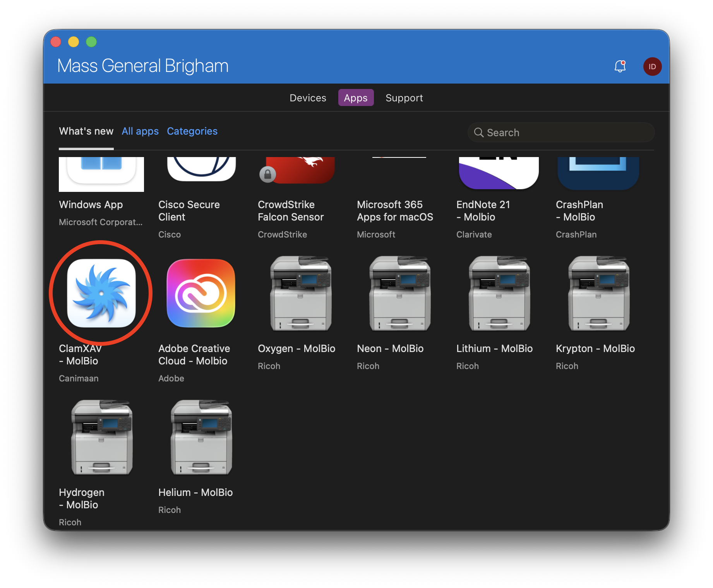
Task: Open EndNote 21 - Molbio title
Action: coord(483,211)
